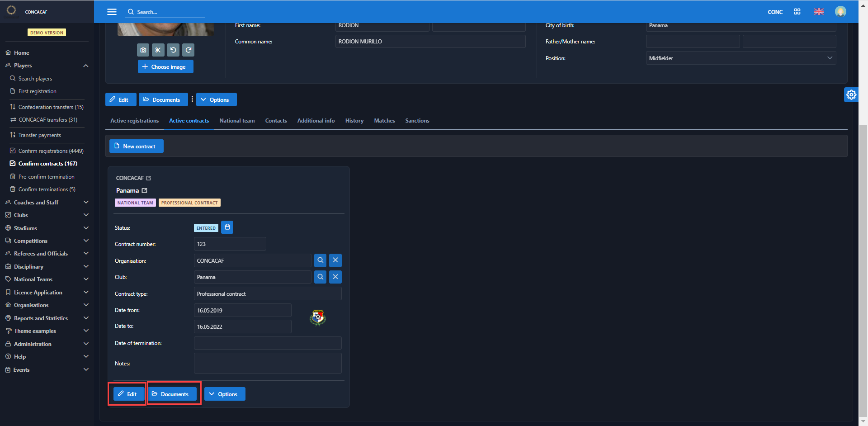Open the language selector flag icon
This screenshot has height=426, width=868.
[819, 12]
